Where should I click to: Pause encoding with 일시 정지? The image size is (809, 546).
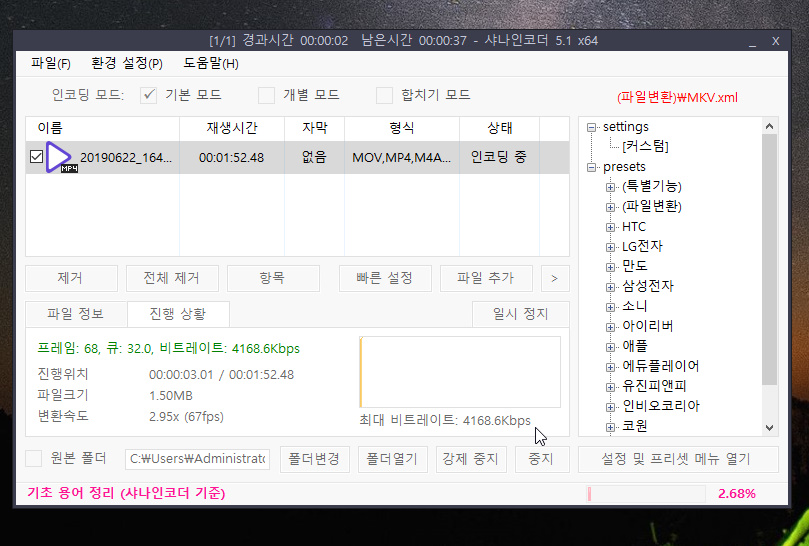(521, 314)
